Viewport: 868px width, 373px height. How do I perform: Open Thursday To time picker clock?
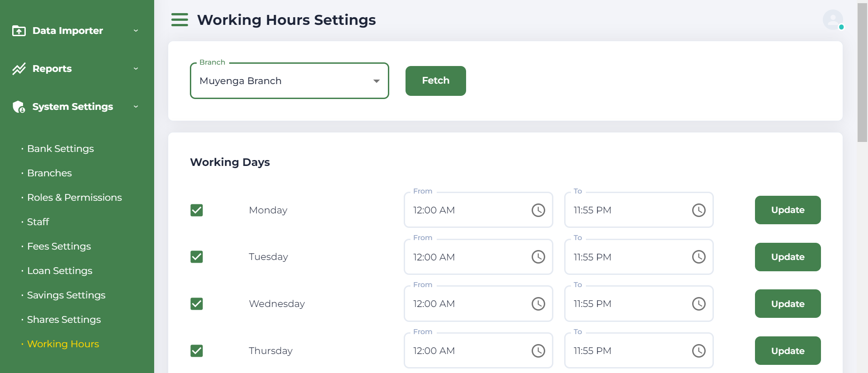[698, 351]
